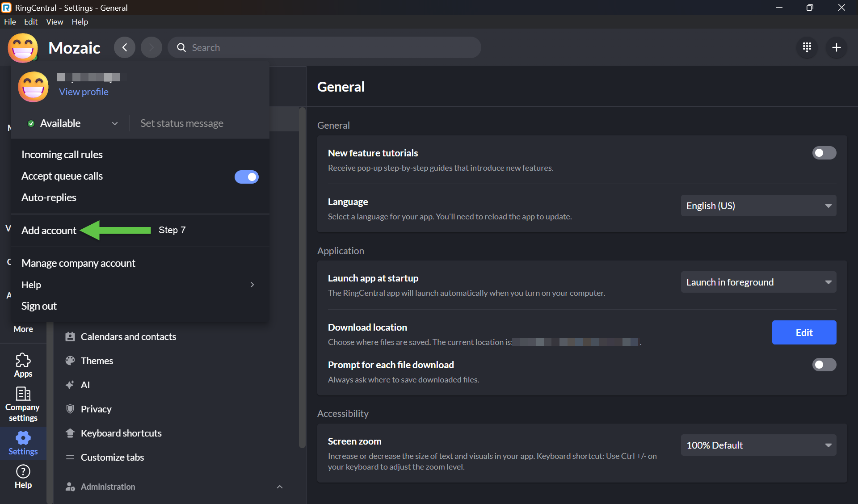The width and height of the screenshot is (858, 504).
Task: Click the plus new action icon
Action: coord(836,47)
